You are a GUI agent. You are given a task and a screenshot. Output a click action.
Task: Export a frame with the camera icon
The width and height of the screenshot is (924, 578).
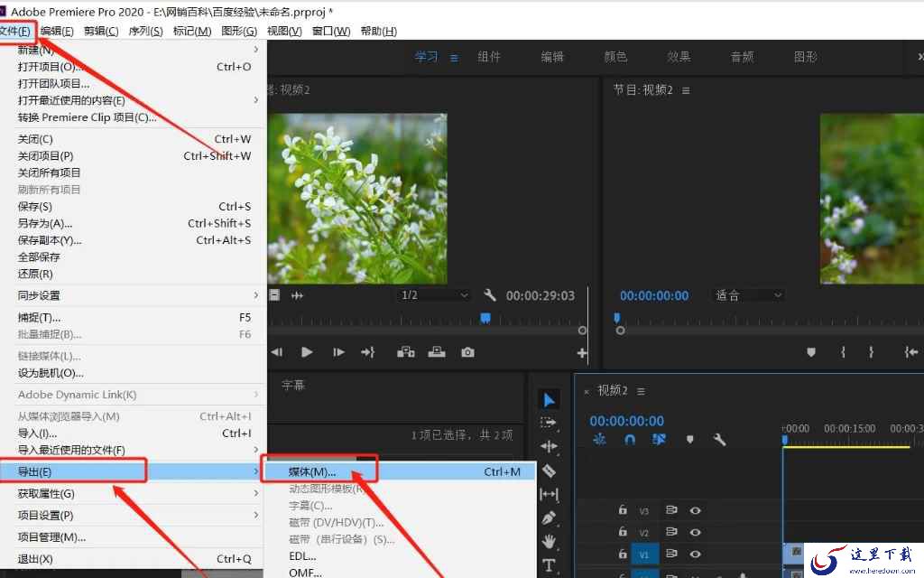[x=468, y=352]
